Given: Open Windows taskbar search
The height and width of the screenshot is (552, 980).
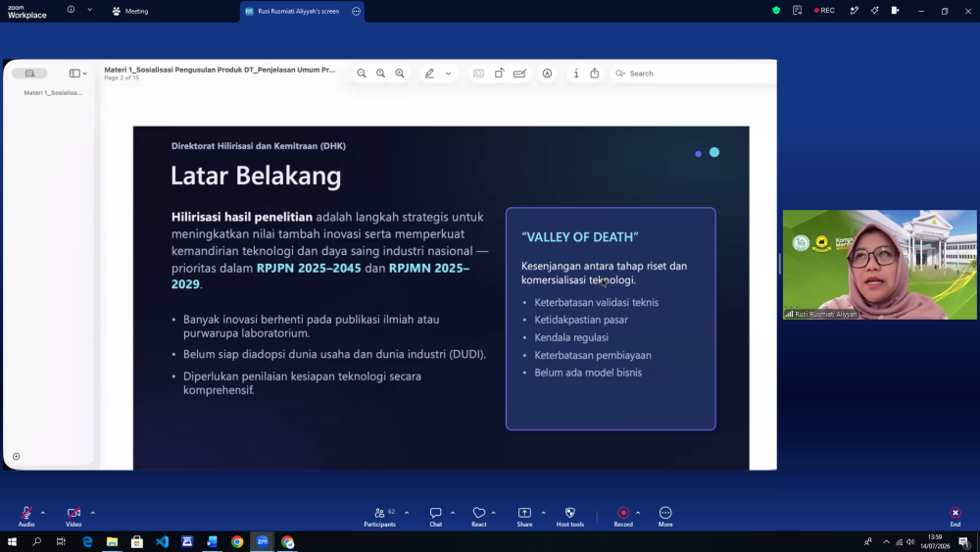Looking at the screenshot, I should (36, 541).
